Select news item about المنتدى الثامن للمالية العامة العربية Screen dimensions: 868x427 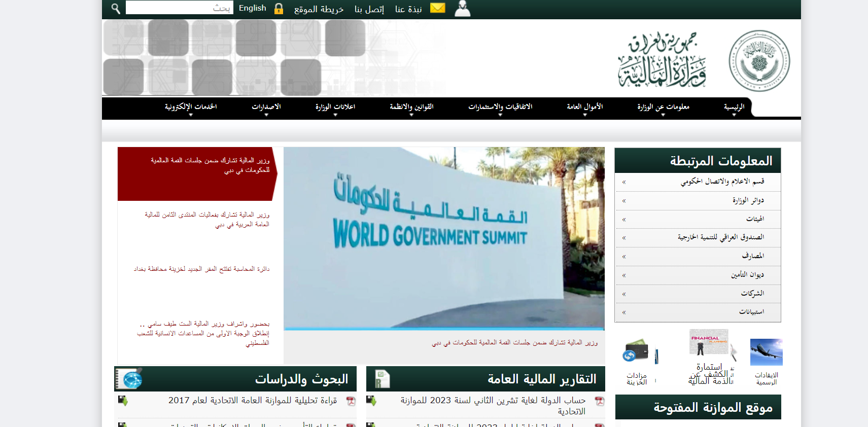pos(207,220)
